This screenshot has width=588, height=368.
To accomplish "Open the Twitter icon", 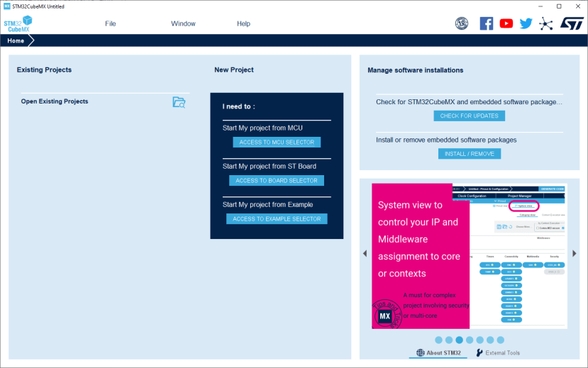I will pos(526,23).
